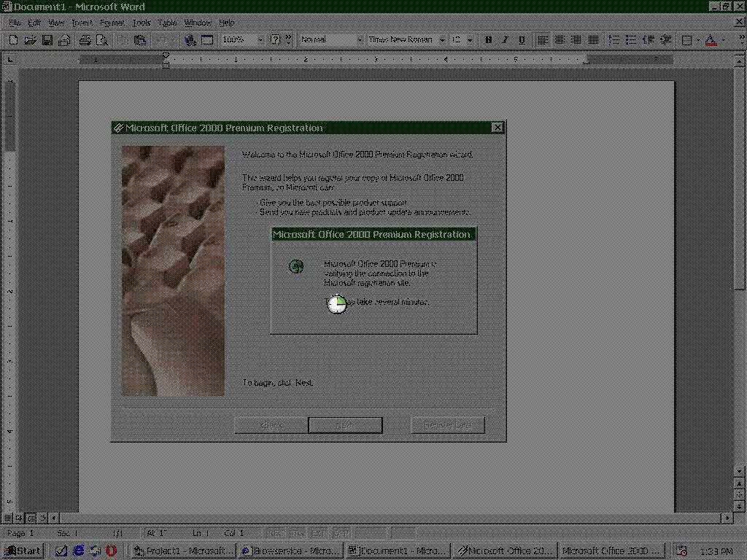
Task: Align text right
Action: point(576,40)
